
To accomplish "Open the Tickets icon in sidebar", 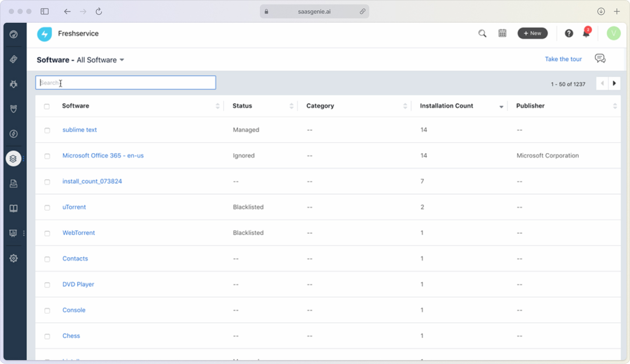I will [14, 59].
